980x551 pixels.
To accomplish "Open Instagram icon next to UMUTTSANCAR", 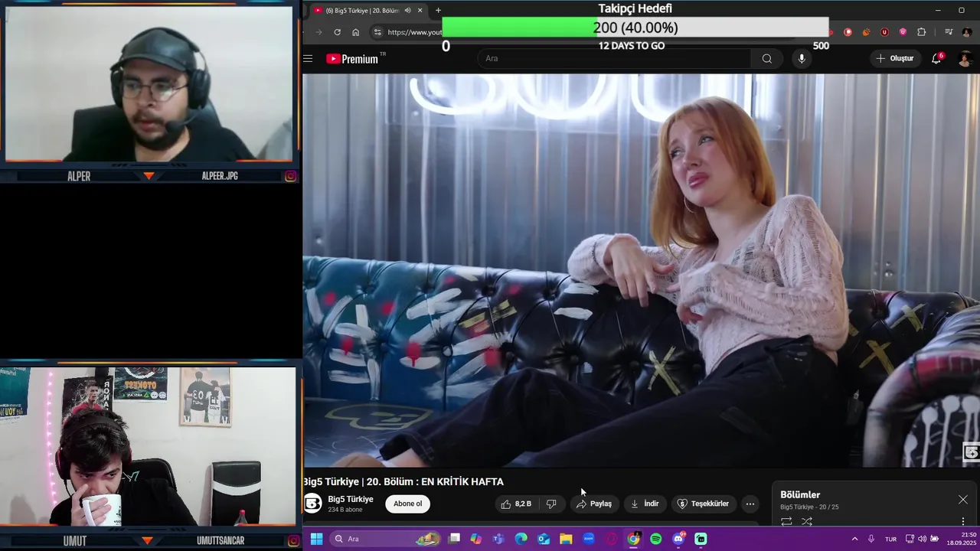I will (x=293, y=541).
